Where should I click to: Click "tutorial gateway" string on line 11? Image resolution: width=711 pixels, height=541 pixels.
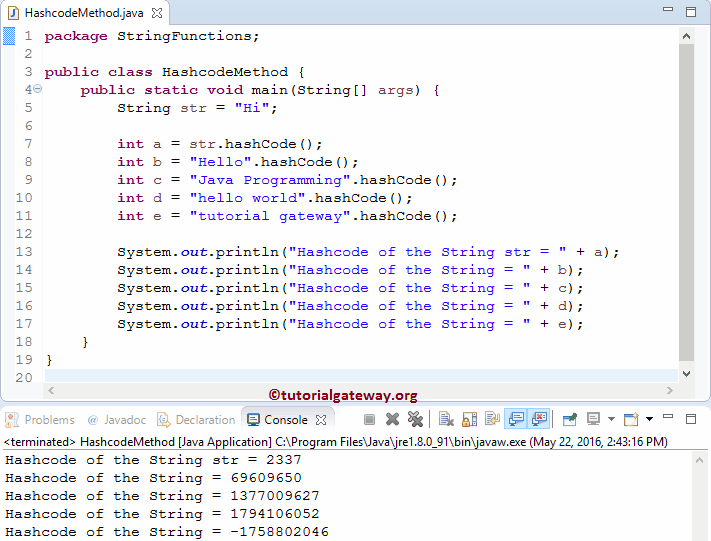point(270,216)
